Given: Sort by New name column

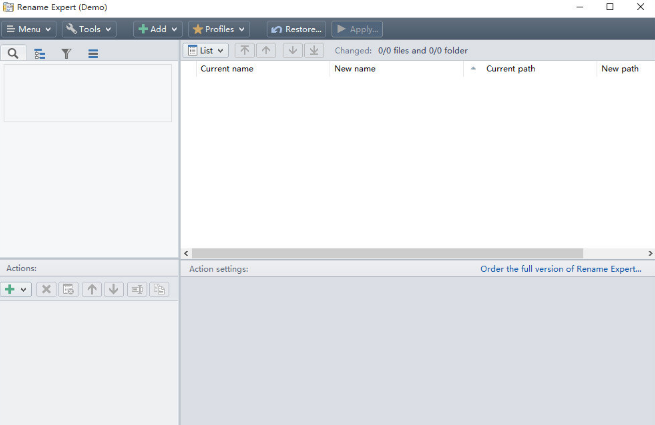Looking at the screenshot, I should click(x=396, y=69).
